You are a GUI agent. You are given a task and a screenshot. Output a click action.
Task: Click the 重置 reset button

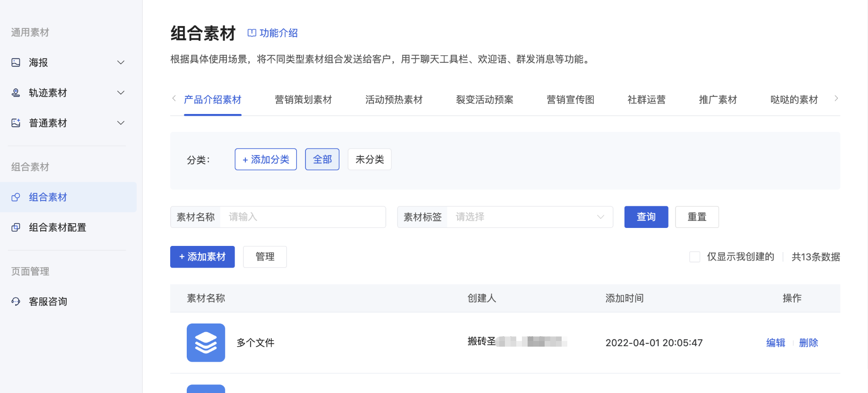click(x=697, y=217)
